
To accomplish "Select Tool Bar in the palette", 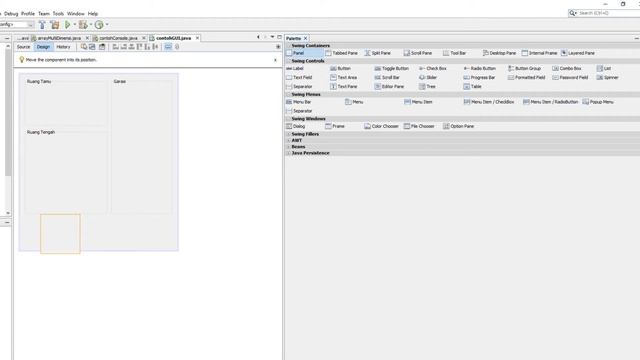I will [454, 53].
